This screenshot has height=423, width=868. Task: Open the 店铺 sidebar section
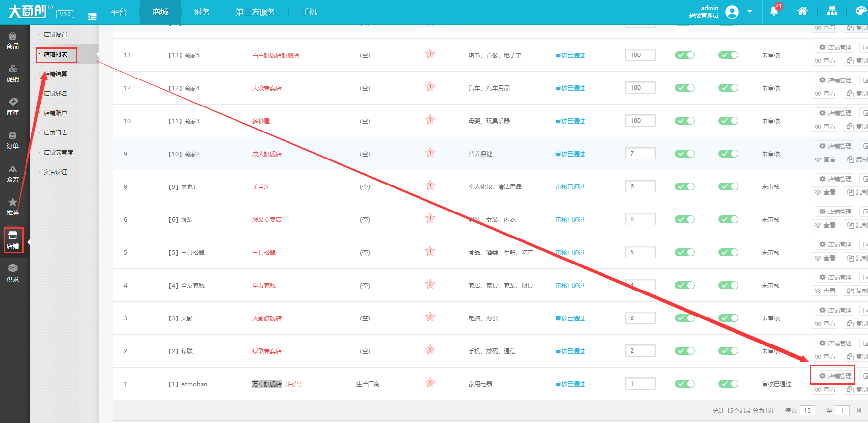click(x=13, y=240)
